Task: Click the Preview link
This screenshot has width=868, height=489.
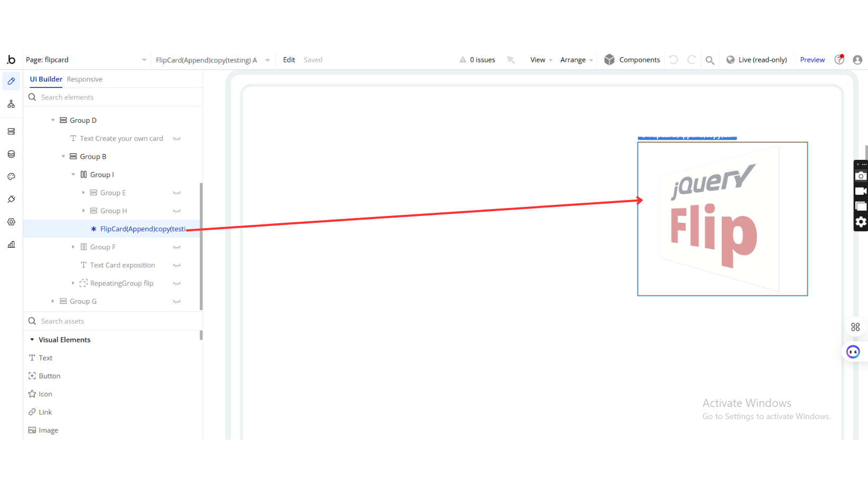Action: click(x=812, y=60)
